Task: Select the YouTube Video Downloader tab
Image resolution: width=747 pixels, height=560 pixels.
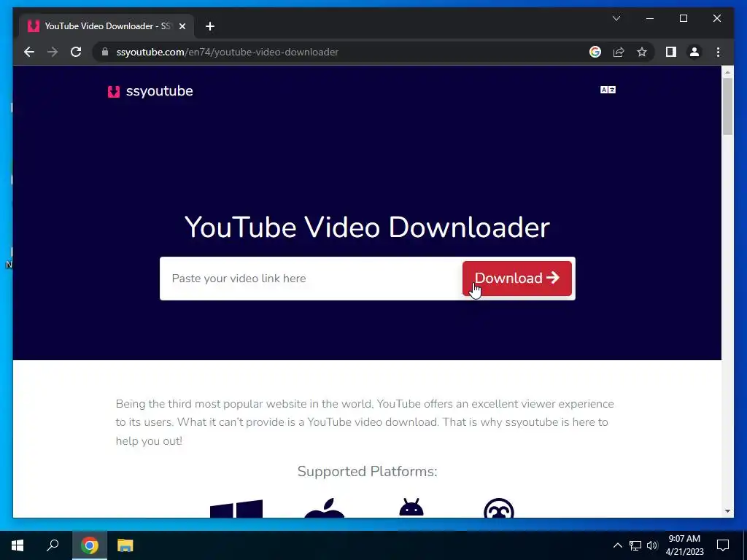Action: (107, 26)
